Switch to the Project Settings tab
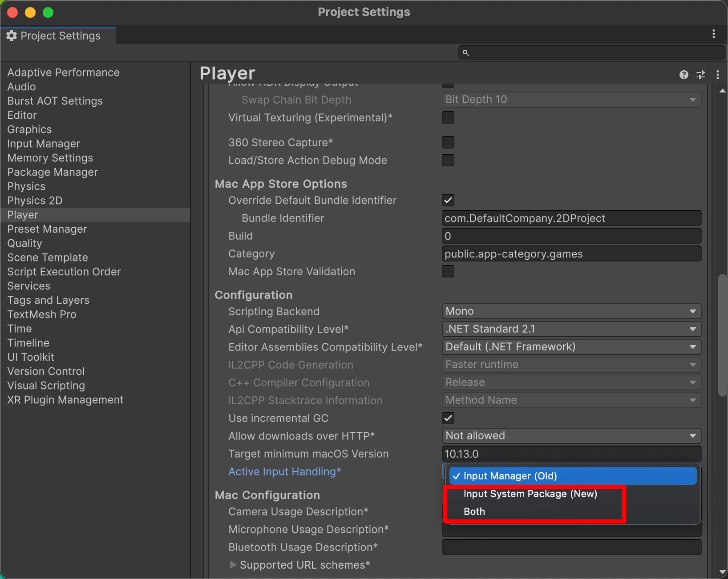 point(58,36)
